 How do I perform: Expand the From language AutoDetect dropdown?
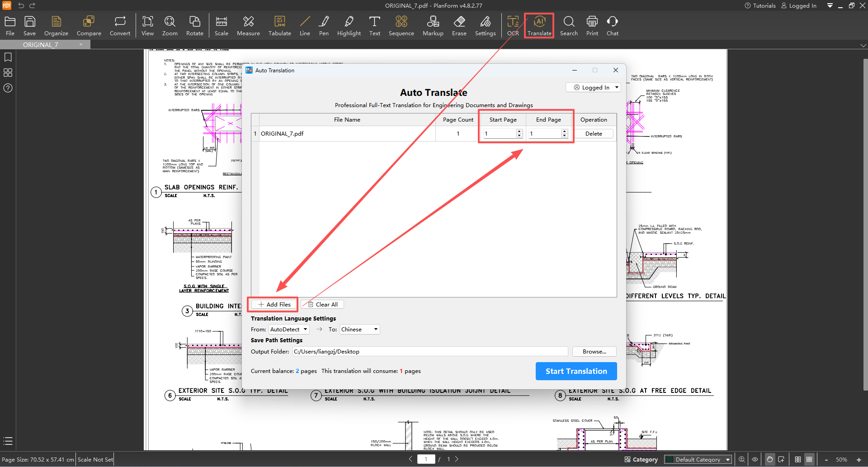coord(289,330)
